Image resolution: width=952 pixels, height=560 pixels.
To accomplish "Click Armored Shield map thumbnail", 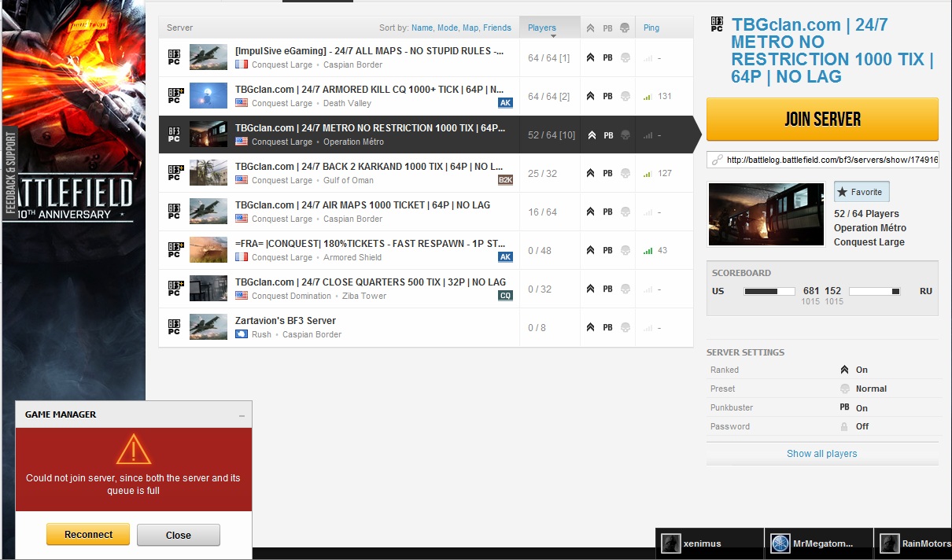I will pos(208,250).
